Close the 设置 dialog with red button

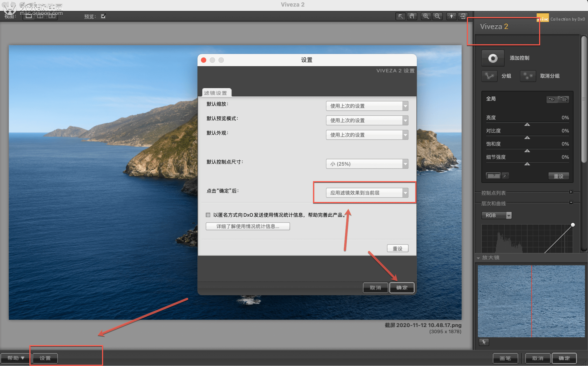coord(204,60)
